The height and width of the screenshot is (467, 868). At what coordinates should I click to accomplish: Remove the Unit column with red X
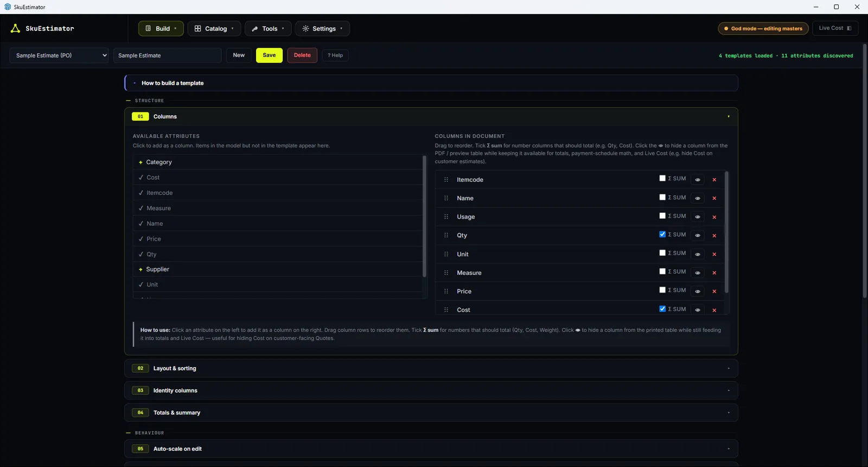tap(714, 254)
